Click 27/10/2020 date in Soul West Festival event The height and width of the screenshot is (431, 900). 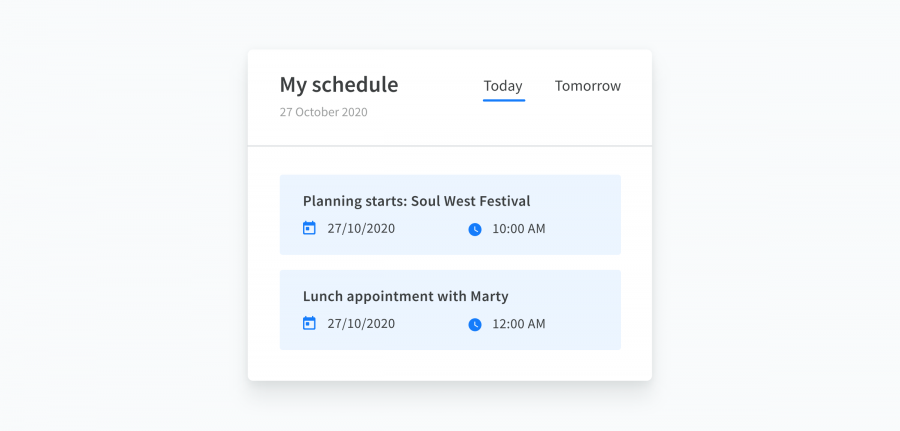click(x=361, y=229)
